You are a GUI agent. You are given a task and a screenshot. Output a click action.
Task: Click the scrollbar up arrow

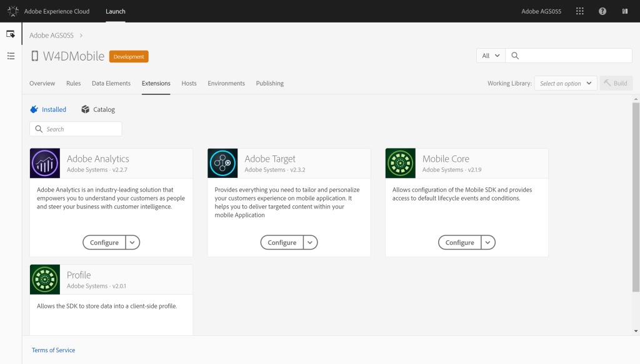point(636,99)
